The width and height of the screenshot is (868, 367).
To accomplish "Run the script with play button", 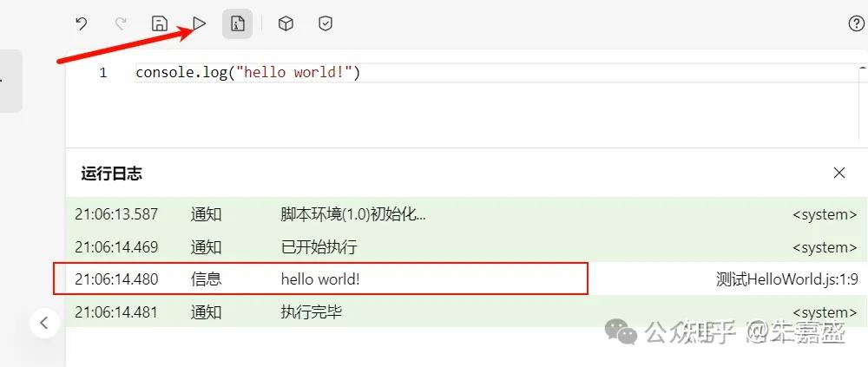I will coord(200,23).
